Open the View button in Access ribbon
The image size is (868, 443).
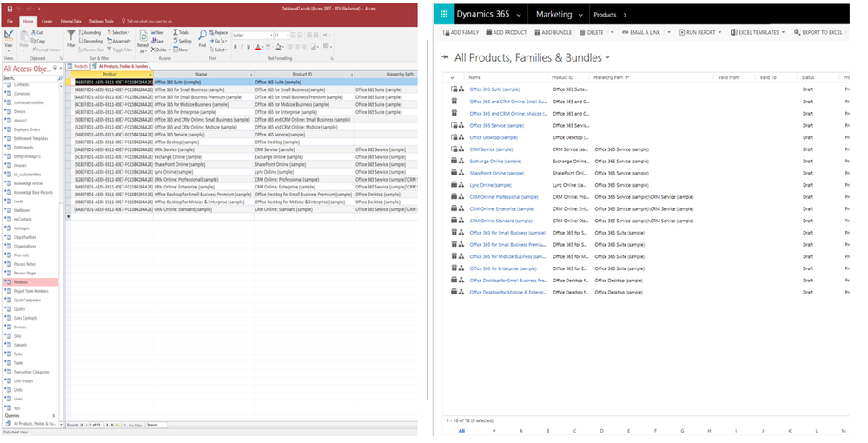pos(9,41)
